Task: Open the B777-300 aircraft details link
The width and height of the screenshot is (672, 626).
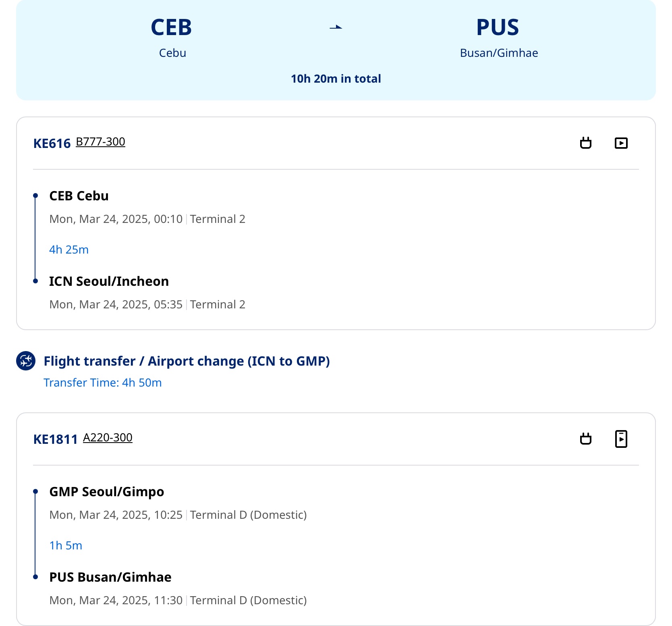Action: click(x=100, y=142)
